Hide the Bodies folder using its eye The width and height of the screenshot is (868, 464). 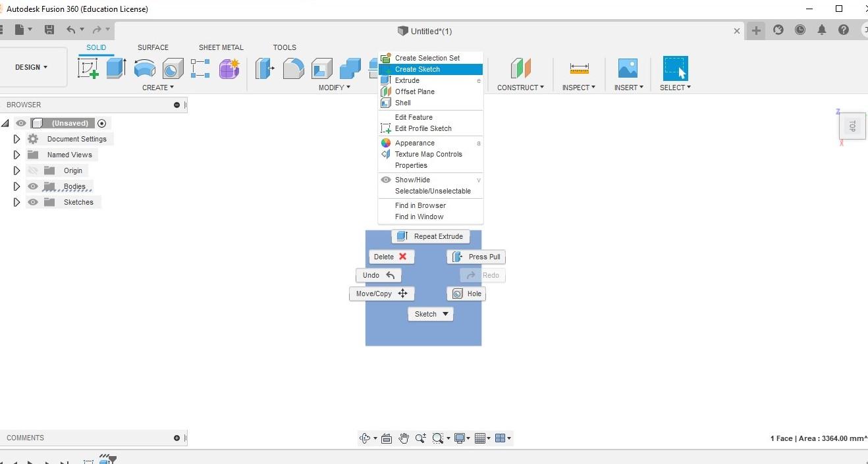click(x=33, y=186)
